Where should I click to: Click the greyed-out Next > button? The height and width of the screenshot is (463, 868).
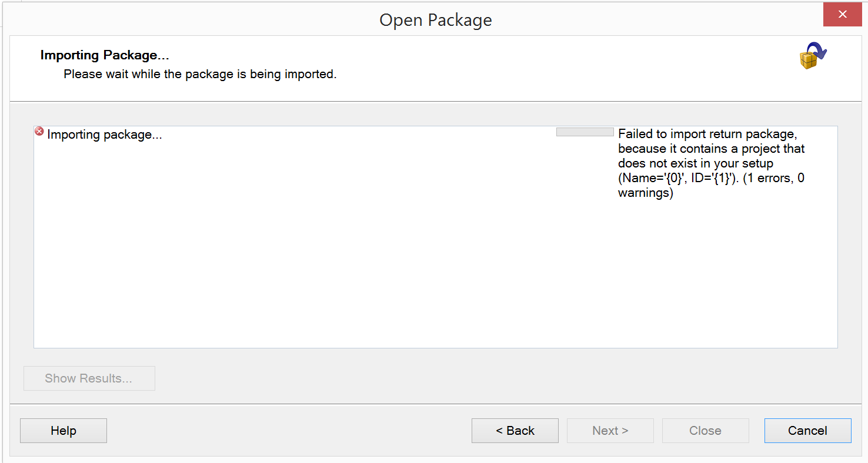(610, 431)
